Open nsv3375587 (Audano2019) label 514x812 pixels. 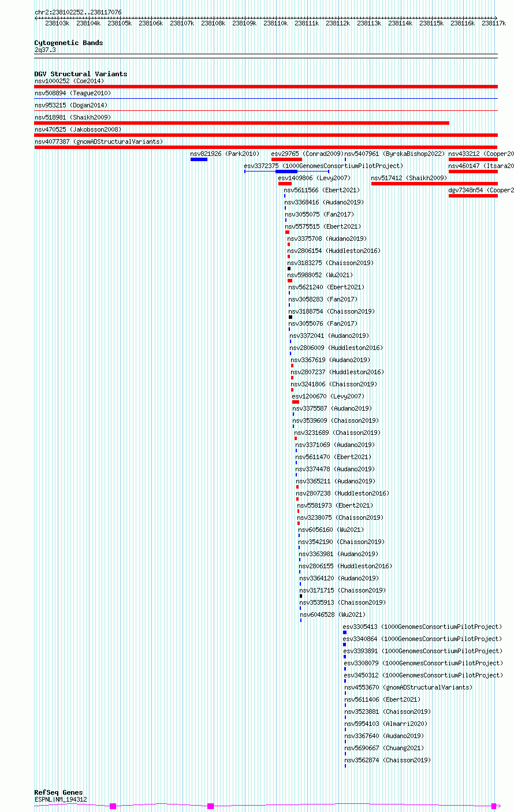coord(332,408)
